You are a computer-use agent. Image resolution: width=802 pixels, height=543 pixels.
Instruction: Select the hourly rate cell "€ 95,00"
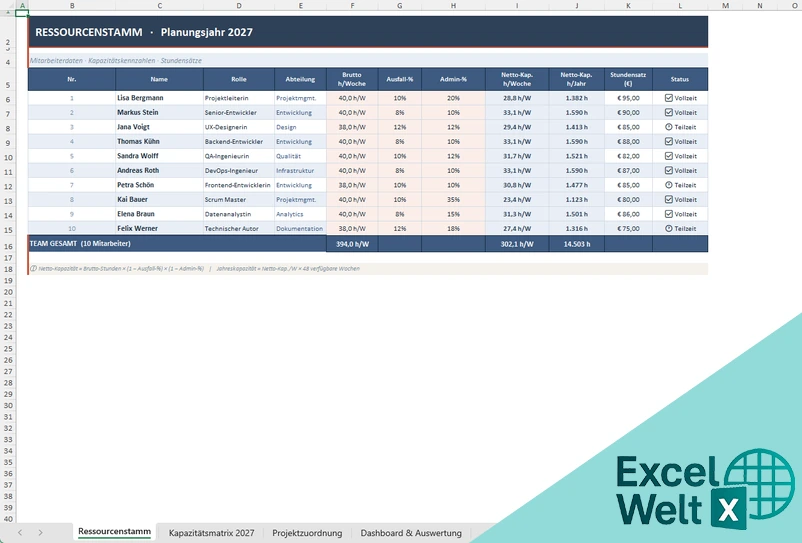point(628,98)
